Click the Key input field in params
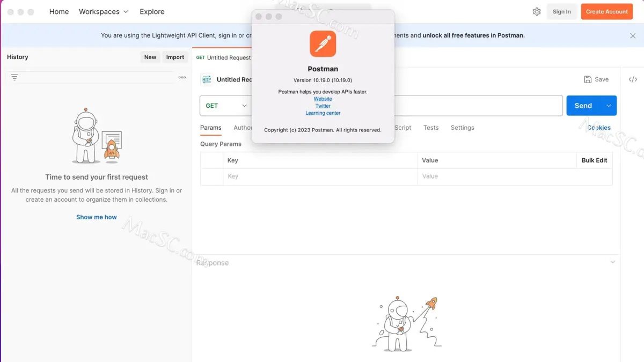 pos(320,176)
